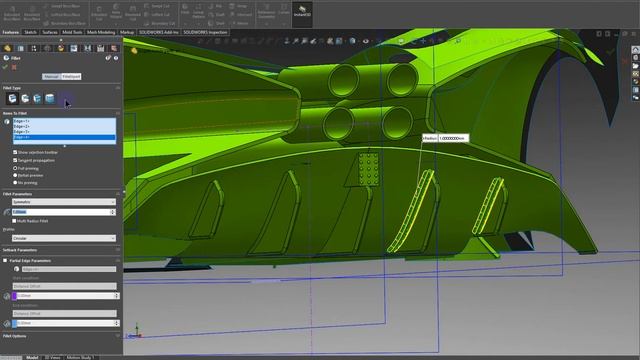The image size is (640, 360).
Task: Select the Mirror tool
Action: pyautogui.click(x=239, y=23)
